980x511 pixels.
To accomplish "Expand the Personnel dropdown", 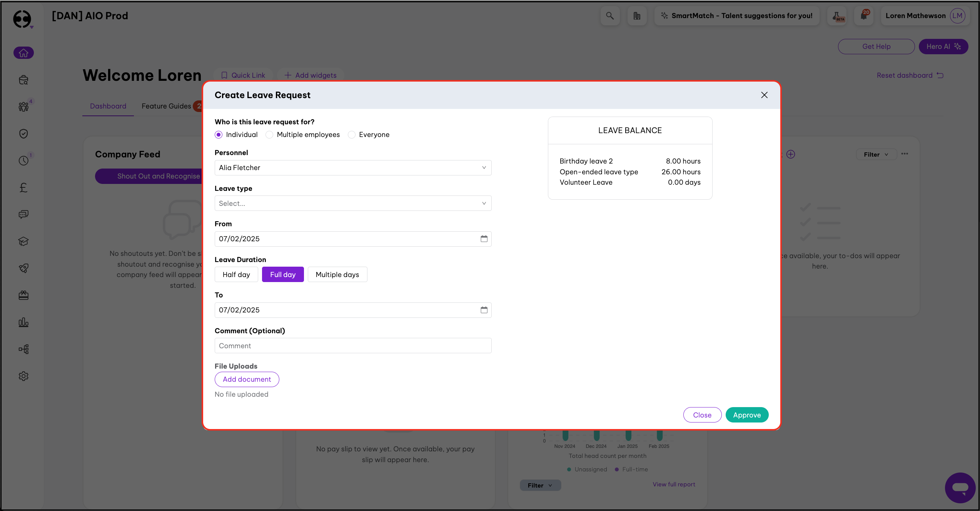I will pyautogui.click(x=353, y=168).
